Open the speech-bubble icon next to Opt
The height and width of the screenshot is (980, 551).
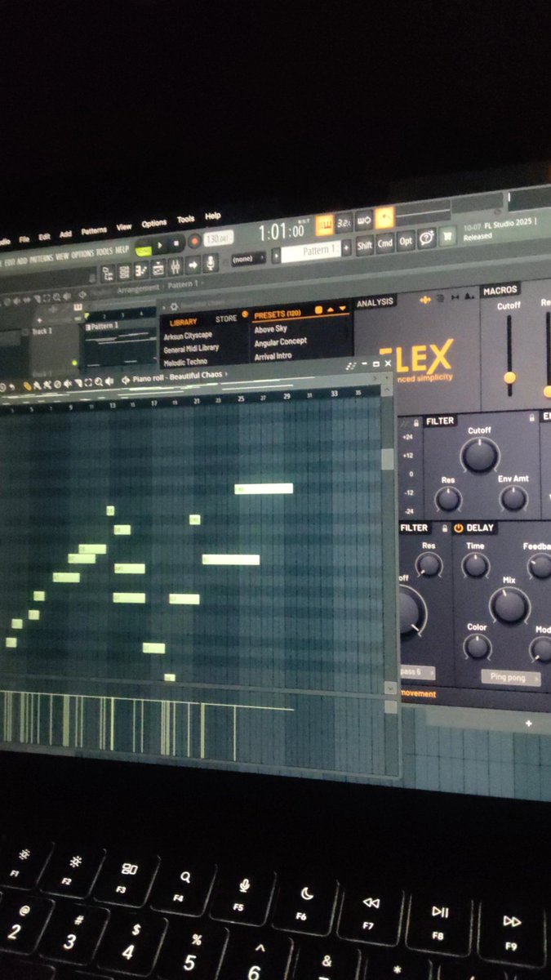pyautogui.click(x=427, y=238)
